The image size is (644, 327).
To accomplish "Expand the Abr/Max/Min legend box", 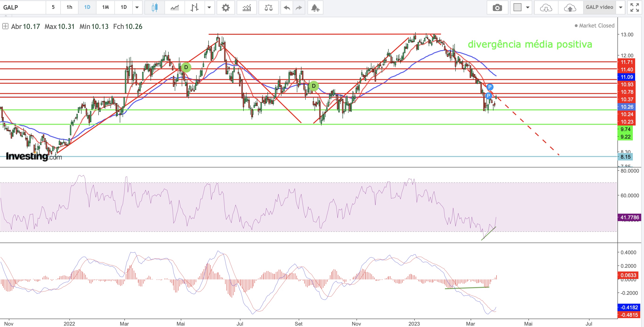I will pyautogui.click(x=5, y=26).
